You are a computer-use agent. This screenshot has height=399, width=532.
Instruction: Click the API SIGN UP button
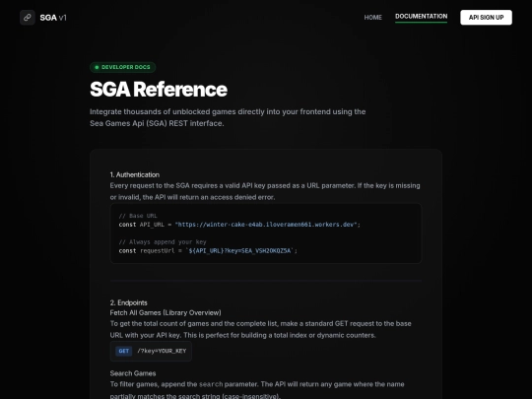pos(486,18)
